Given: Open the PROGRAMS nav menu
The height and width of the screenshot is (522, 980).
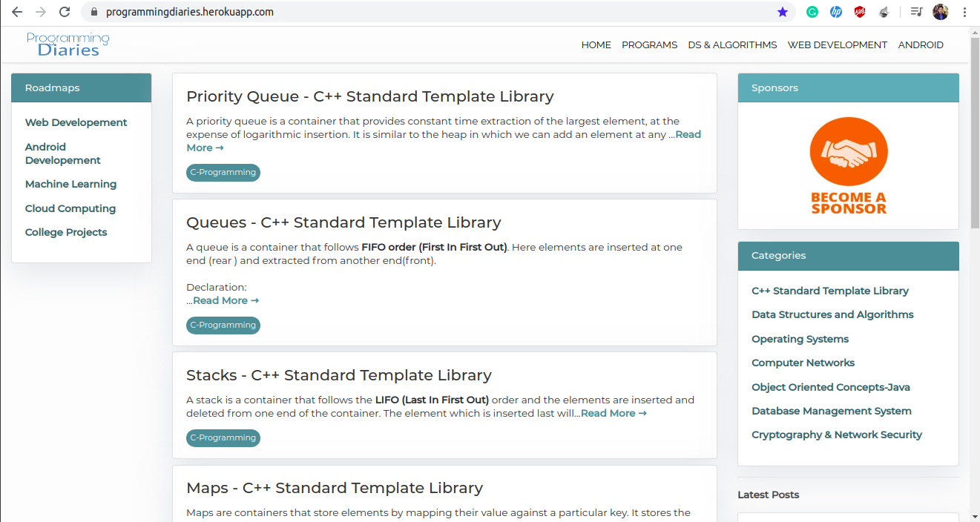Looking at the screenshot, I should click(649, 45).
